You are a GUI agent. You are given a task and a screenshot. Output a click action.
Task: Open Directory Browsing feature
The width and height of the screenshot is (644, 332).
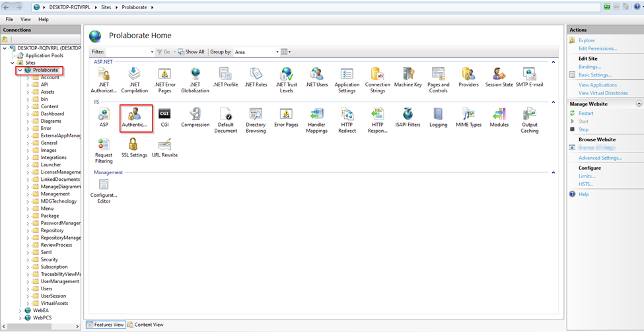coord(256,120)
